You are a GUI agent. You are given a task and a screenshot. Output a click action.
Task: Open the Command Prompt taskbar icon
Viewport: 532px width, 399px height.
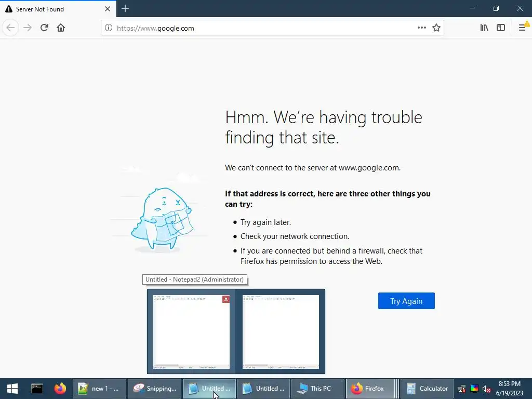point(37,389)
